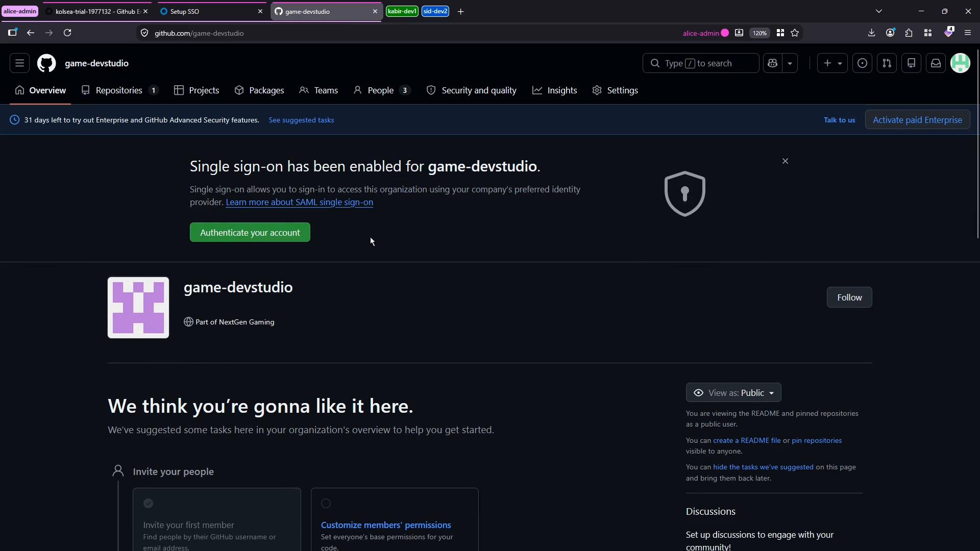Screen dimensions: 980x551
Task: Click See suggested tasks link
Action: (301, 120)
